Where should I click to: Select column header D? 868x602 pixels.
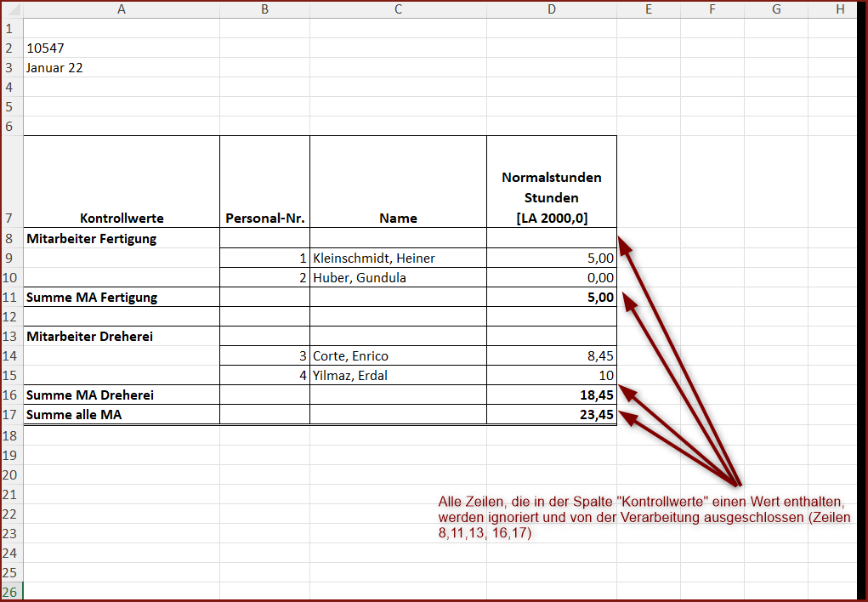click(x=551, y=9)
